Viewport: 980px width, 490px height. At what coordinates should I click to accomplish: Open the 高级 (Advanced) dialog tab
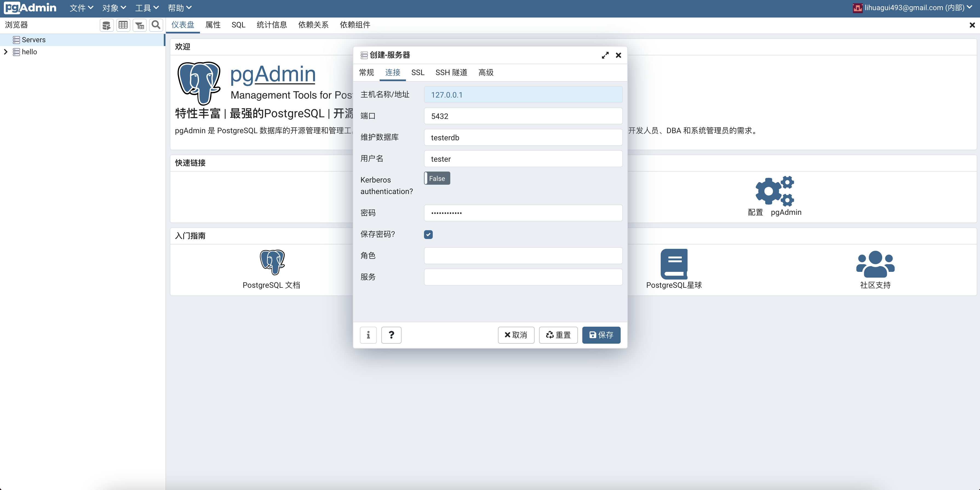tap(486, 72)
